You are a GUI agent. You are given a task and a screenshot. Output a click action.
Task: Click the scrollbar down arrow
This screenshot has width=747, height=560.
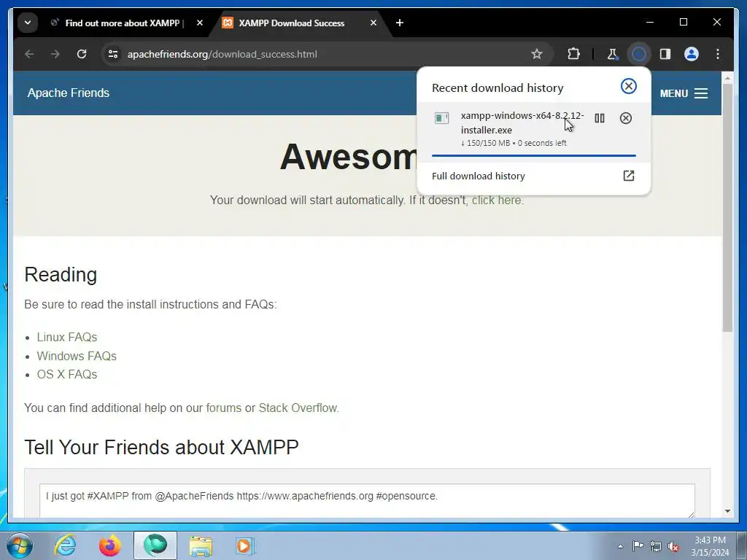coord(727,511)
